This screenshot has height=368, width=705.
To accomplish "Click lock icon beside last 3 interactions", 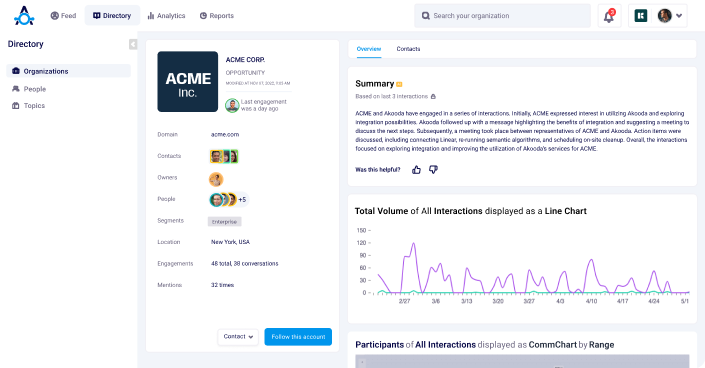I will coord(433,96).
